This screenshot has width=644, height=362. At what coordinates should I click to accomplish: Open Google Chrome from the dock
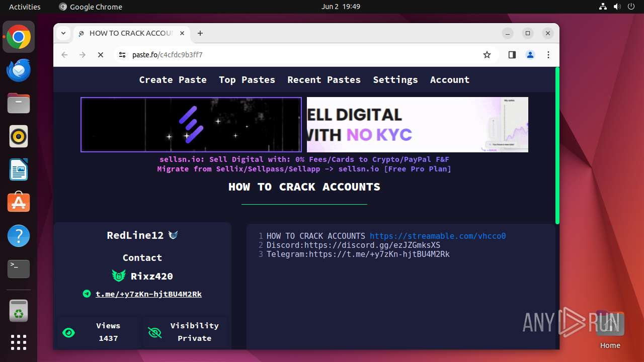point(19,37)
